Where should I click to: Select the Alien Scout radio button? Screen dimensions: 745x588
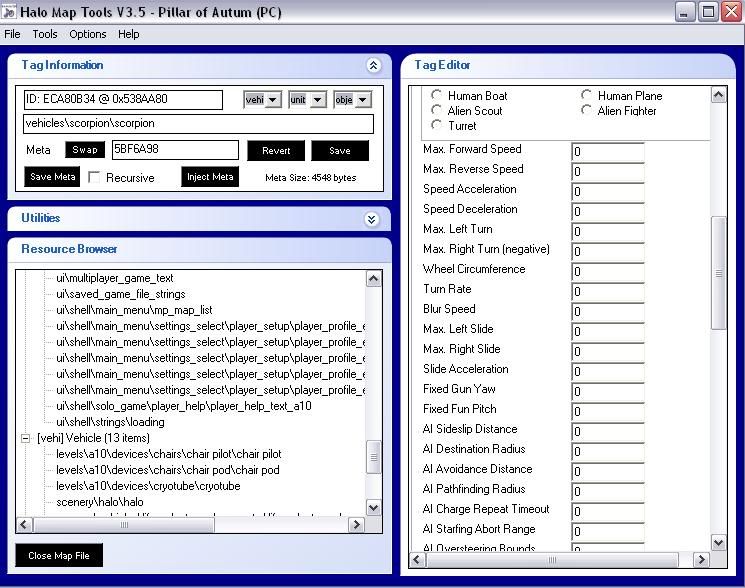(x=436, y=110)
